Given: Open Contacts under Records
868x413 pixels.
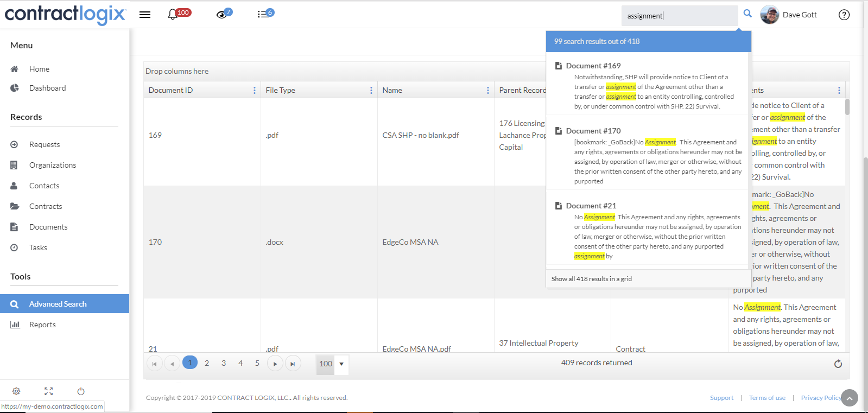Looking at the screenshot, I should 44,186.
